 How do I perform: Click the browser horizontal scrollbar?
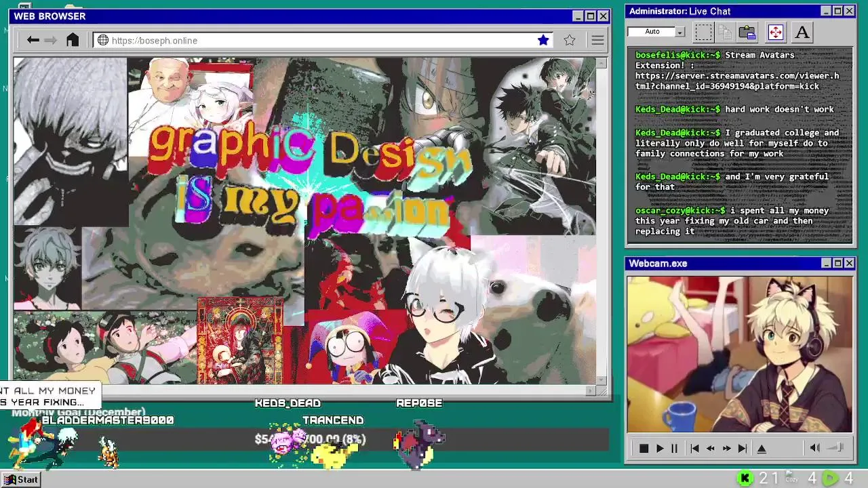tap(305, 390)
